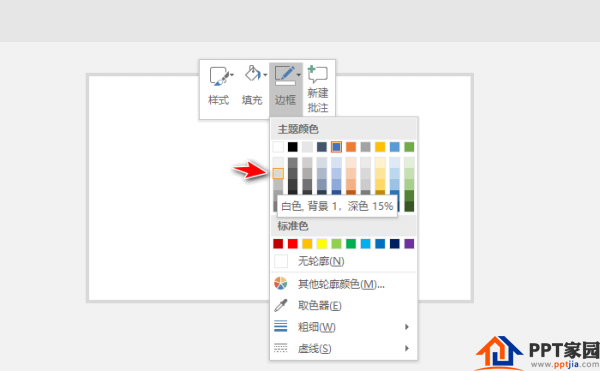Expand the 样式 dropdown arrow
The width and height of the screenshot is (600, 371).
point(232,75)
